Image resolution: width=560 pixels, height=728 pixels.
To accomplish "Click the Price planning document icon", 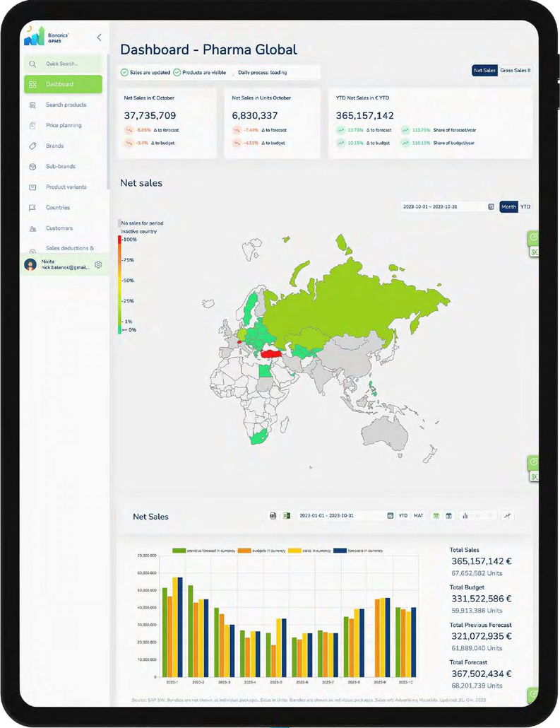I will click(32, 125).
